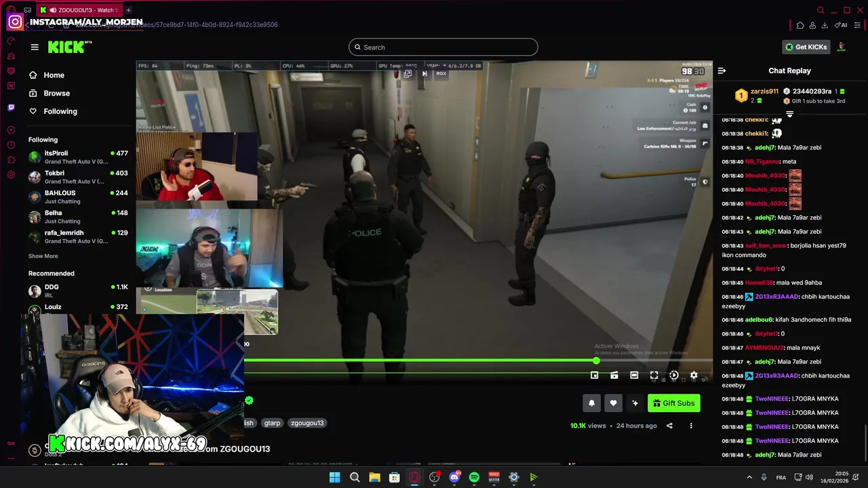Open Windows taskbar search
The height and width of the screenshot is (488, 868).
[x=355, y=477]
